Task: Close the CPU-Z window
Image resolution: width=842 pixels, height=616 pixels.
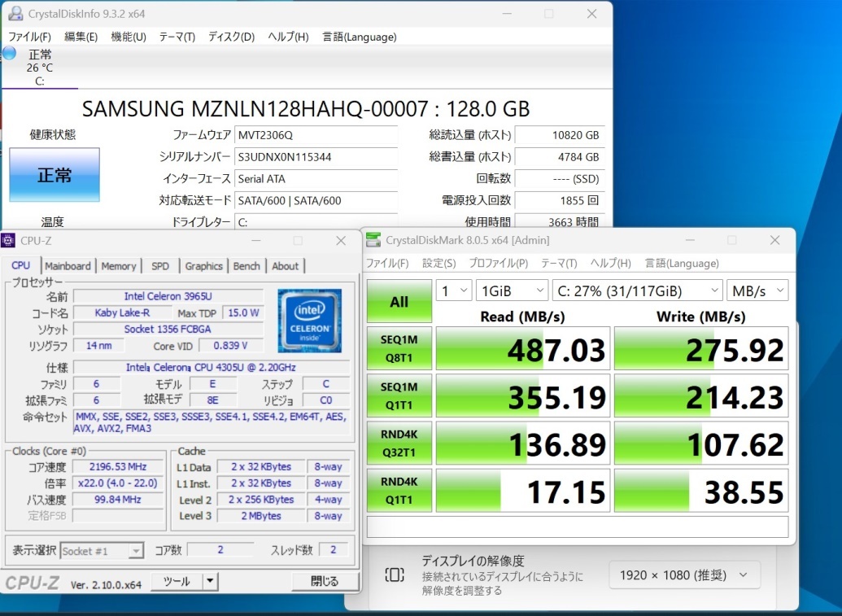Action: 341,241
